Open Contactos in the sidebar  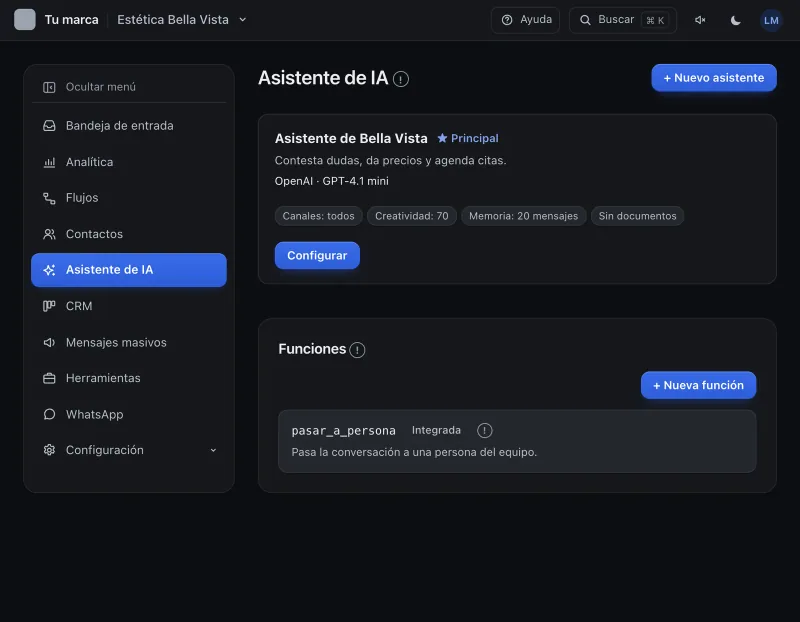tap(129, 234)
